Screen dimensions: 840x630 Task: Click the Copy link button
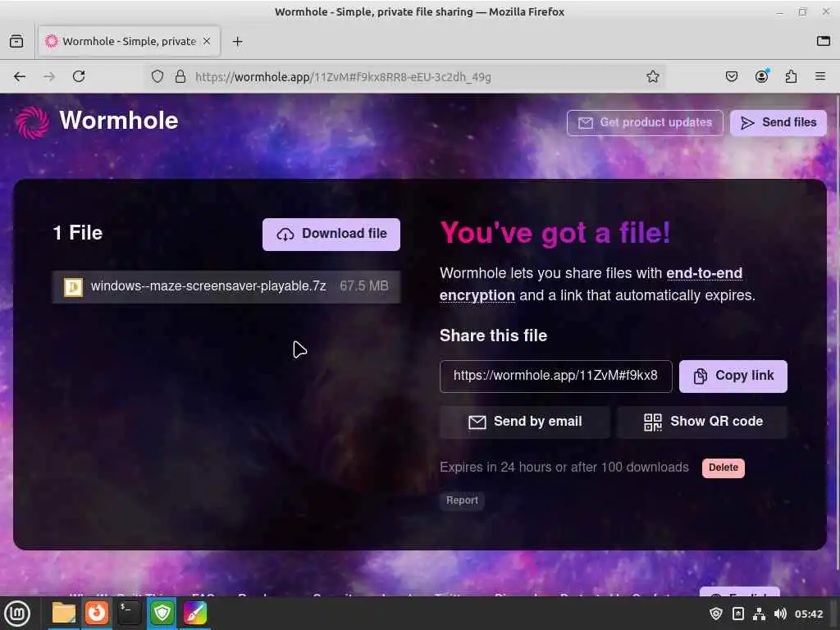pyautogui.click(x=733, y=376)
